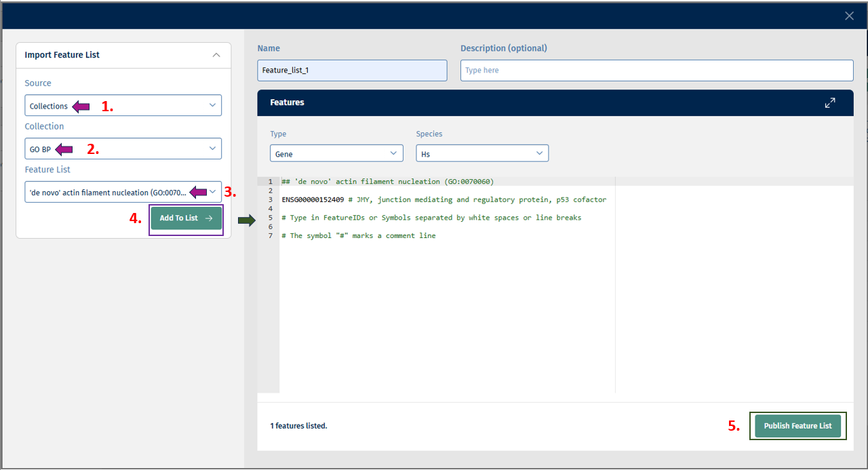Viewport: 868px width, 470px height.
Task: Collapse the Import Feature List section
Action: click(x=216, y=54)
